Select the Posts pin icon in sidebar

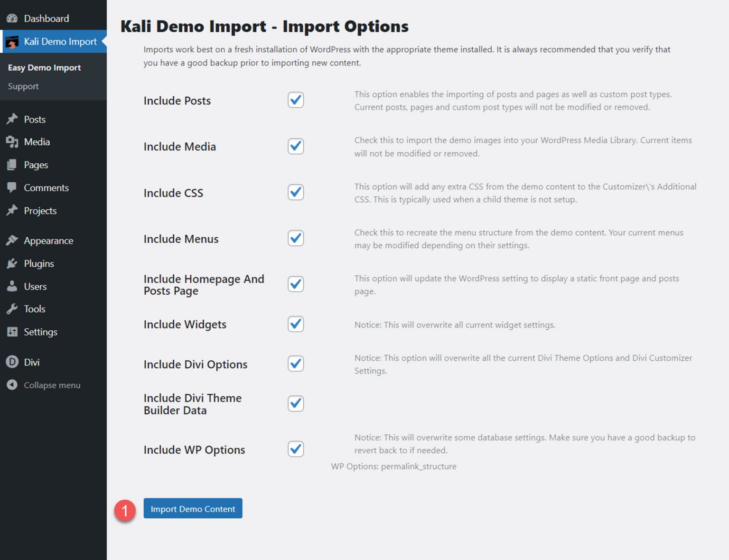pyautogui.click(x=11, y=119)
